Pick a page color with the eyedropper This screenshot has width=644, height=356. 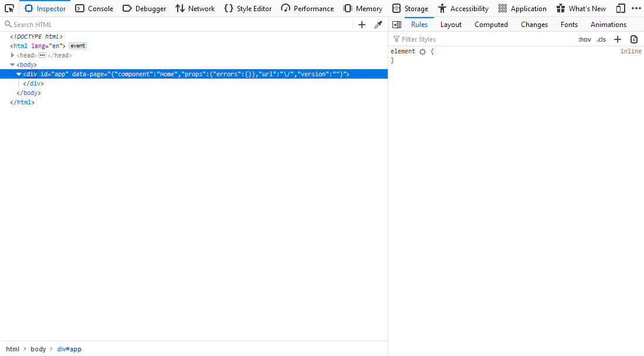click(378, 24)
